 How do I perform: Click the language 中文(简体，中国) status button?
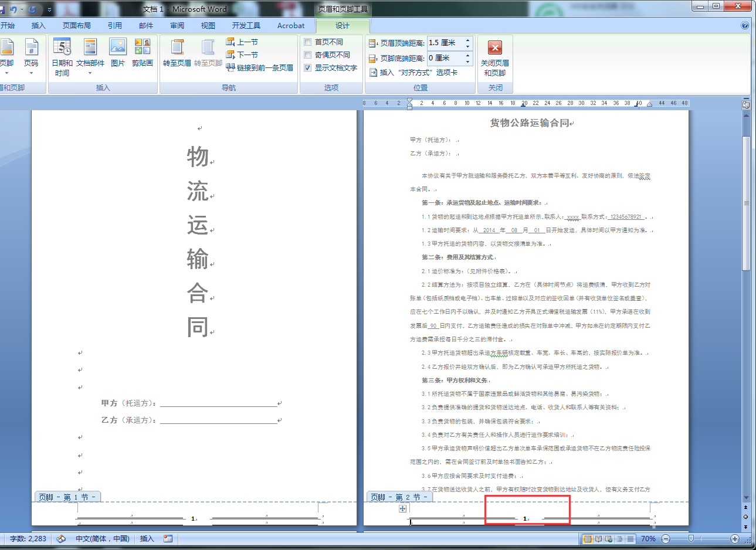click(x=103, y=538)
